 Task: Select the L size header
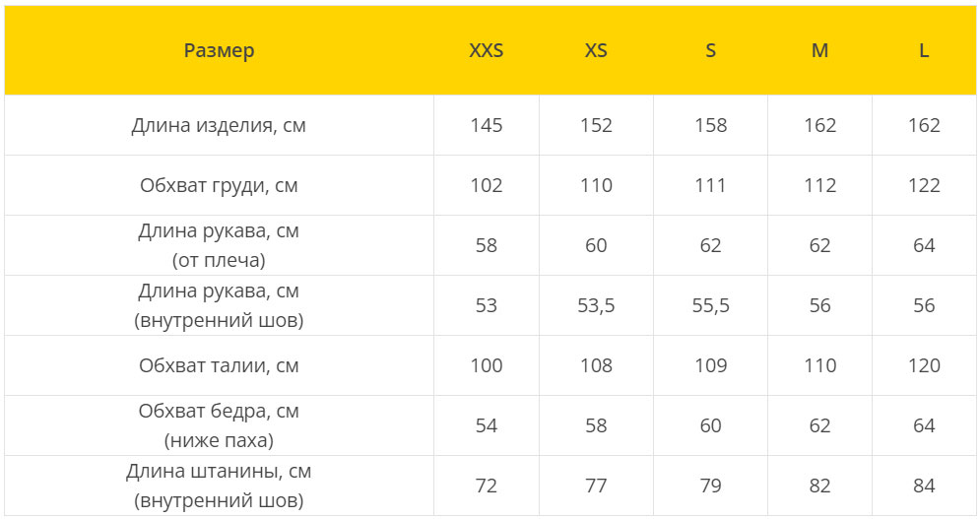click(x=924, y=50)
